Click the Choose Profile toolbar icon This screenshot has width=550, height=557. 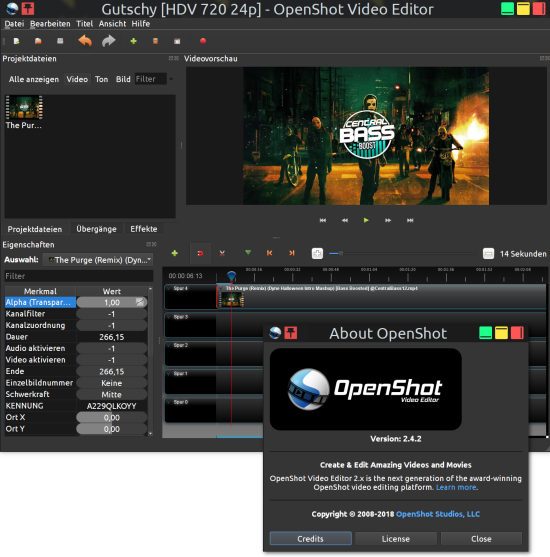coord(155,41)
